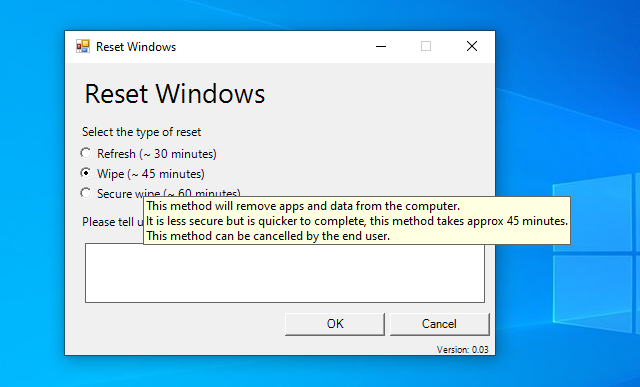
Task: Click the 'Please tell u' label beside the tooltip
Action: 113,222
